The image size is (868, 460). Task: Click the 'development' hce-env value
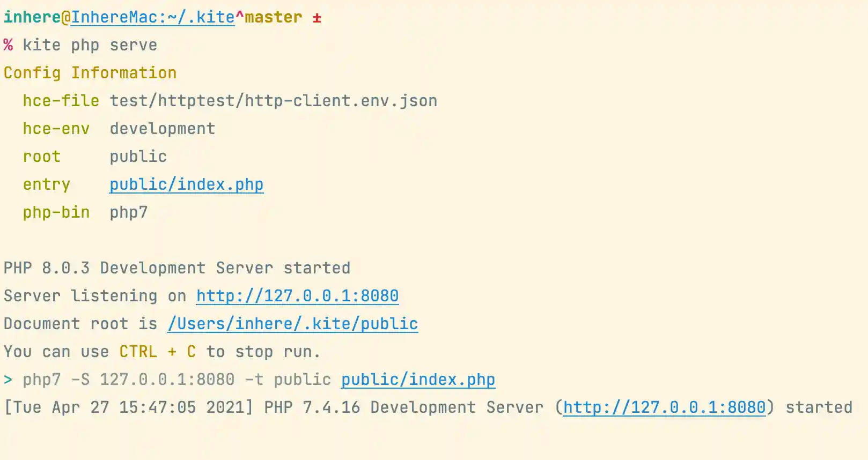click(x=162, y=129)
